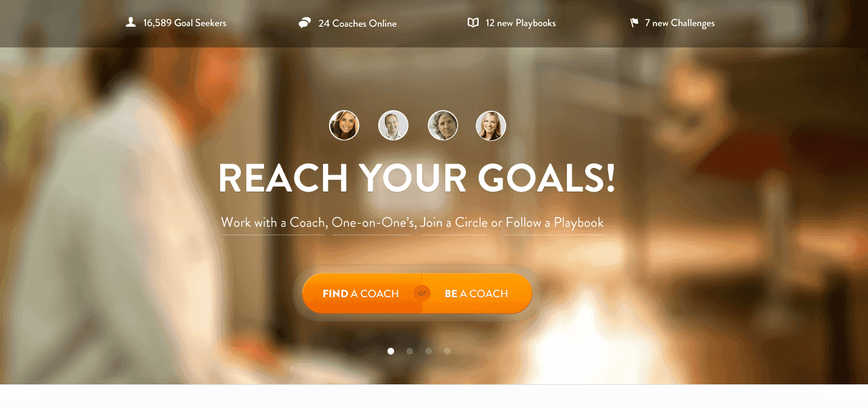Click the BE A COACH button
The image size is (868, 408).
click(476, 294)
